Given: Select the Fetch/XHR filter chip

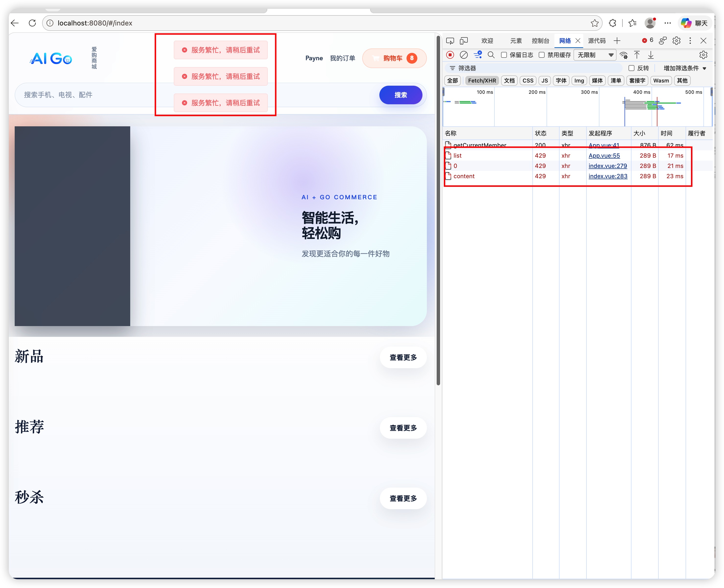Looking at the screenshot, I should 482,81.
